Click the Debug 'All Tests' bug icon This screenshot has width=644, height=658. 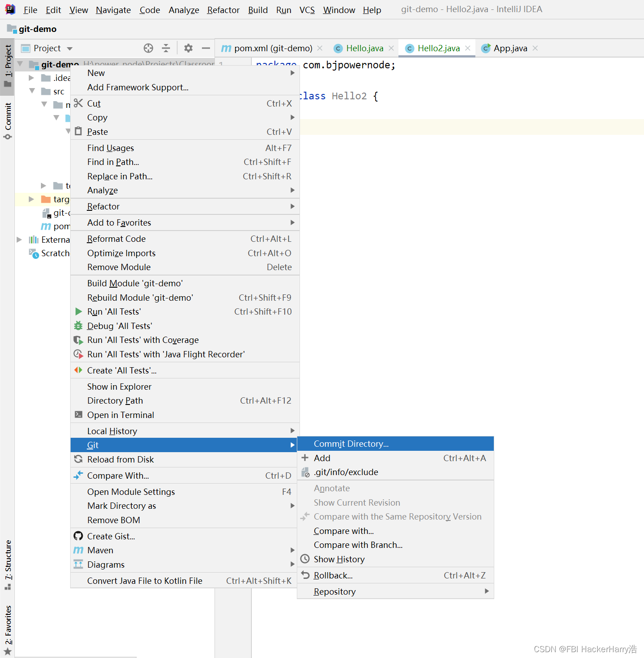click(78, 326)
